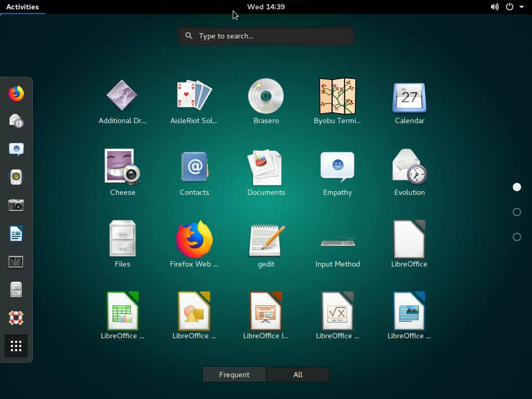Click the power icon in the top bar
Image resolution: width=532 pixels, height=399 pixels.
pyautogui.click(x=510, y=7)
